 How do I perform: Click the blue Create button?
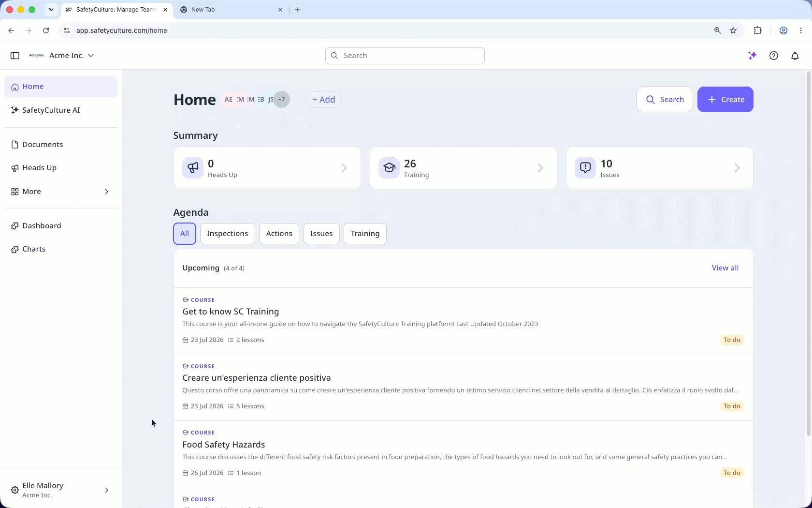point(725,100)
